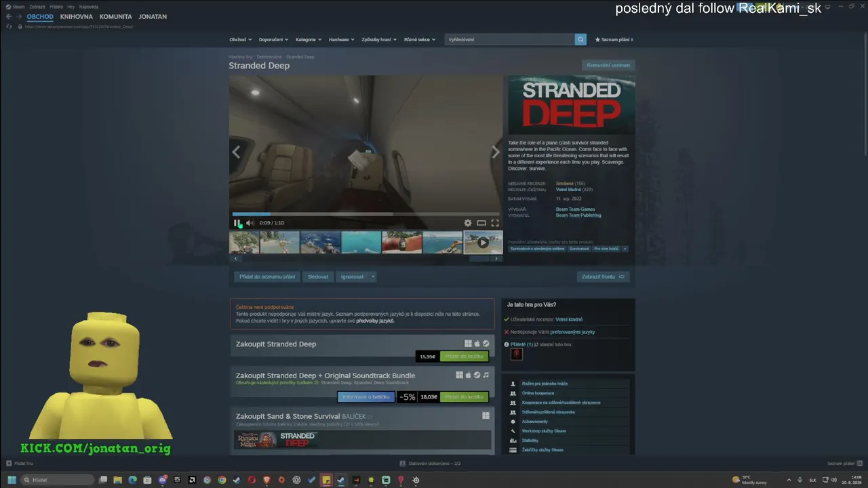Add Soundtrack Bundle to cart for 18,03€
Image resolution: width=868 pixels, height=488 pixels.
(x=464, y=396)
